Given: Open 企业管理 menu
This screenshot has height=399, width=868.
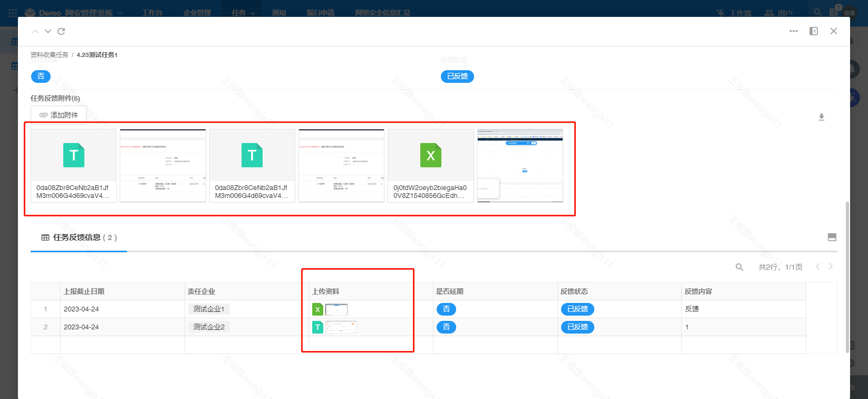Looking at the screenshot, I should [197, 13].
